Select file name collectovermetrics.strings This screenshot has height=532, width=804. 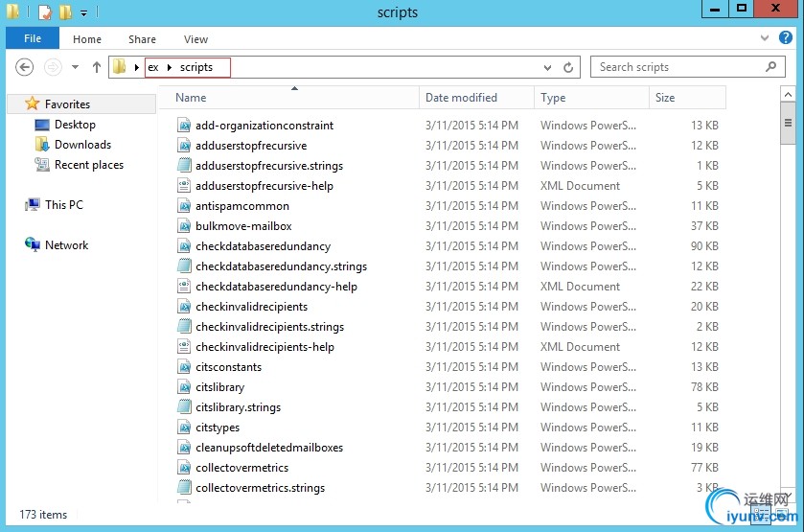[x=260, y=488]
